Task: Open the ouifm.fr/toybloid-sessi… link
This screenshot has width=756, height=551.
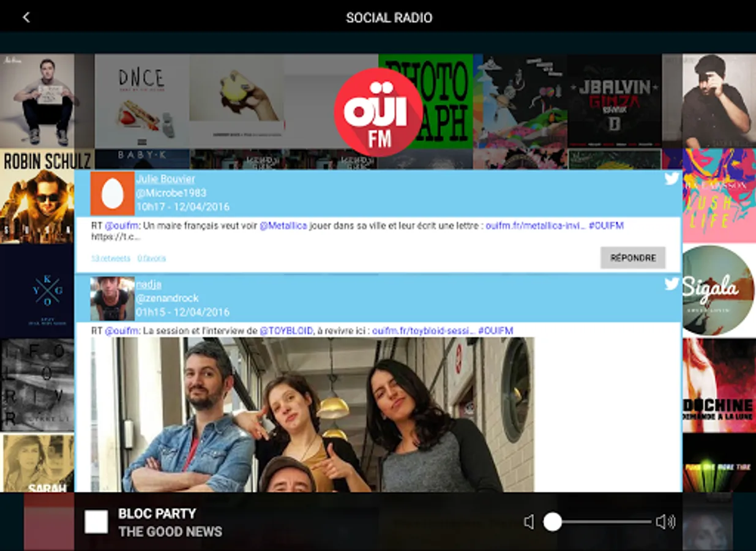Action: pyautogui.click(x=424, y=331)
